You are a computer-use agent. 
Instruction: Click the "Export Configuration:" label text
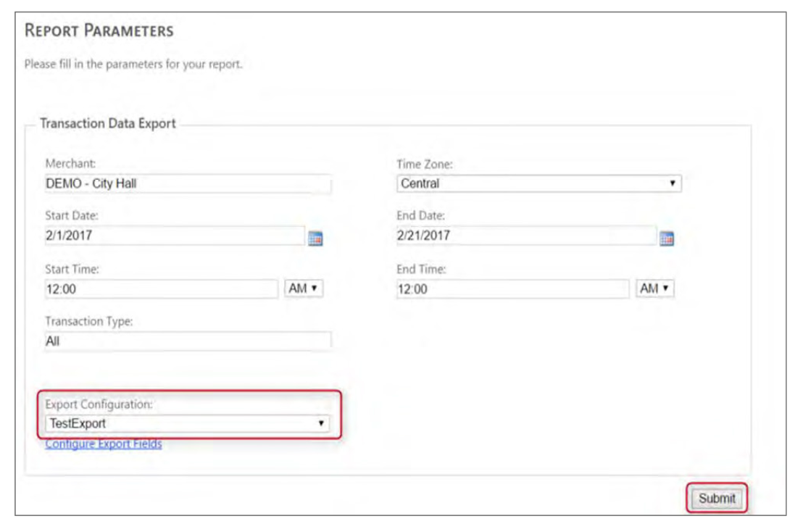[x=99, y=404]
